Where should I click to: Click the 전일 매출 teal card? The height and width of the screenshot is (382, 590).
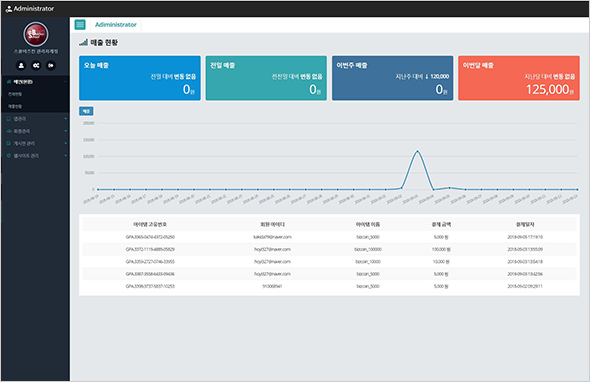point(266,78)
